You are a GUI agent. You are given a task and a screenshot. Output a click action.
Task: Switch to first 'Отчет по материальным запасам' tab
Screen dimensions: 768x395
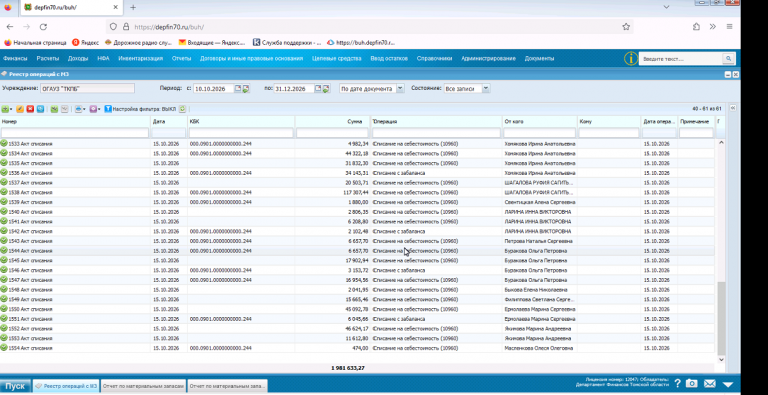coord(144,386)
